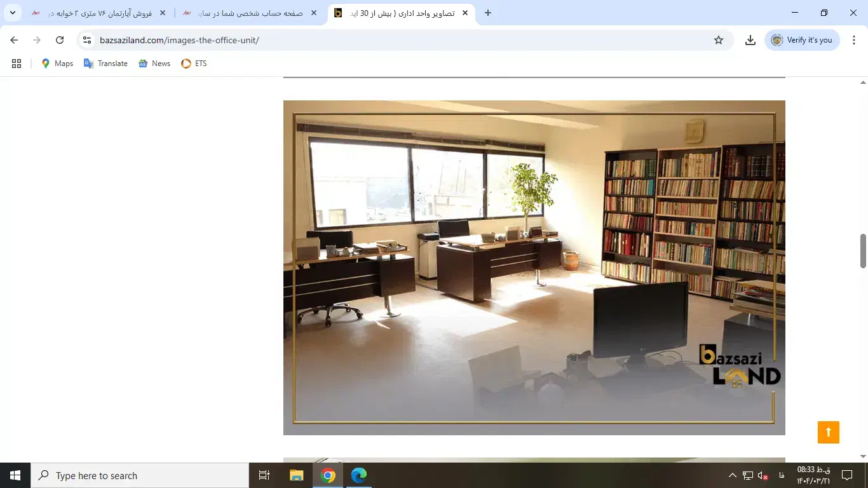Screen dimensions: 868x488
Task: Show hidden system tray icons
Action: (732, 475)
